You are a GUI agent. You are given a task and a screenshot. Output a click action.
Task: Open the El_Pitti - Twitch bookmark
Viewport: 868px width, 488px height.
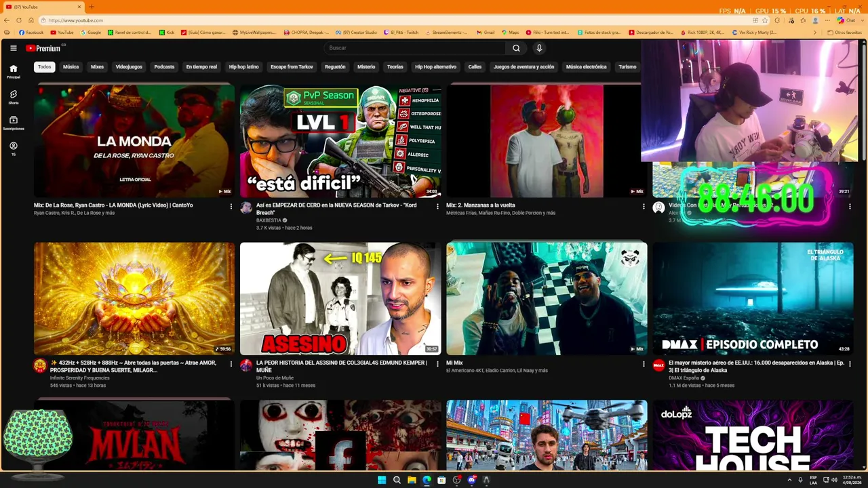[401, 33]
